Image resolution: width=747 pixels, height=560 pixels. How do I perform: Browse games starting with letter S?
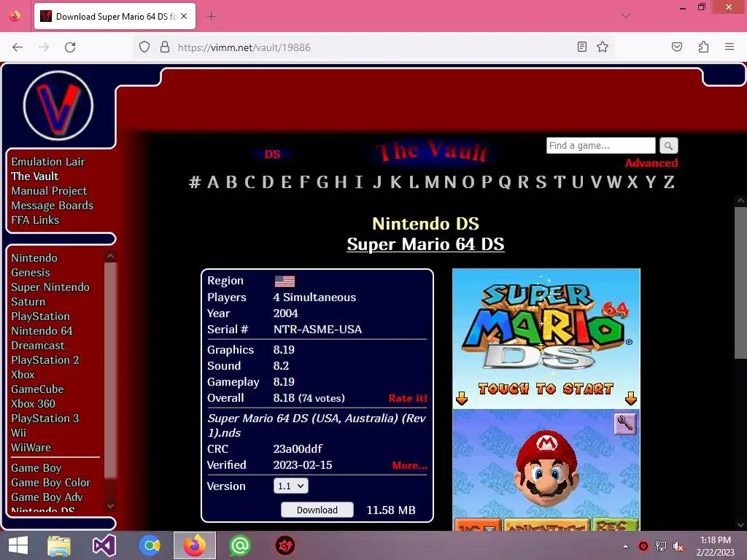coord(541,182)
